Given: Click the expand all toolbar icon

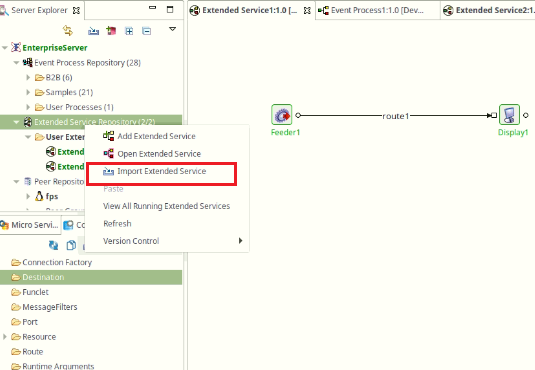Looking at the screenshot, I should [129, 31].
